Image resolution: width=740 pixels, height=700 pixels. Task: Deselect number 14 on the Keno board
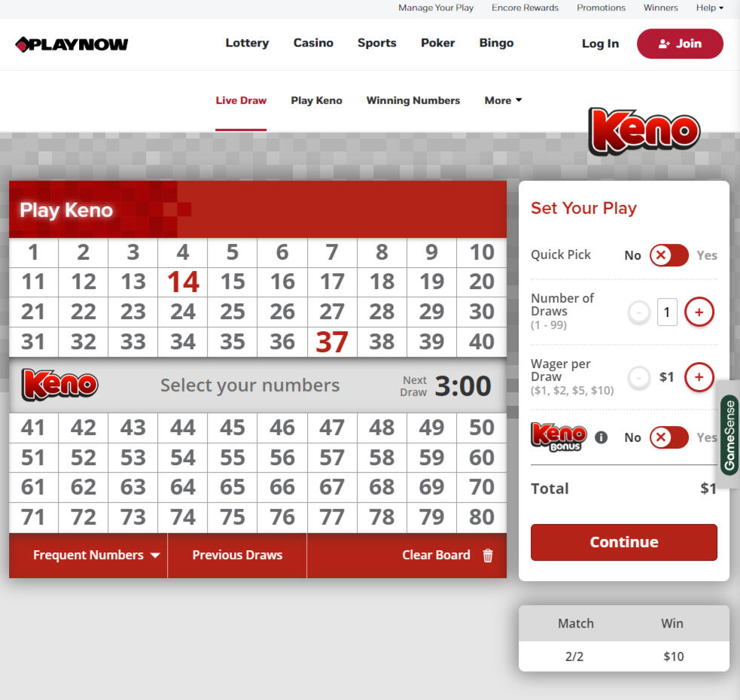183,282
